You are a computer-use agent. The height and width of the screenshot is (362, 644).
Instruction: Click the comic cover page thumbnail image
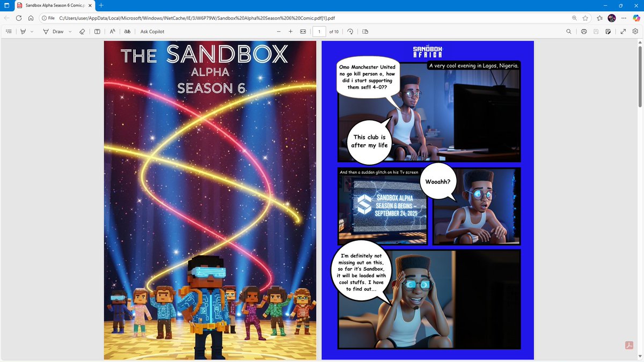point(210,200)
